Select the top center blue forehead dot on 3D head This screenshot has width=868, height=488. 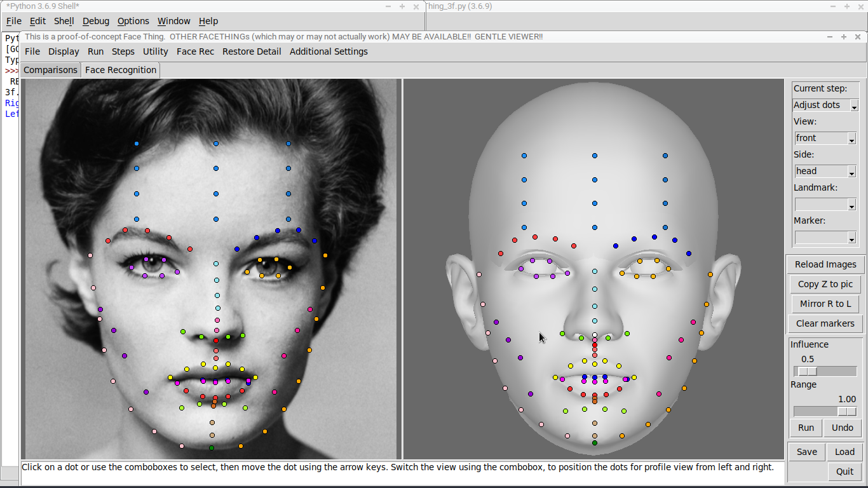[x=595, y=155]
